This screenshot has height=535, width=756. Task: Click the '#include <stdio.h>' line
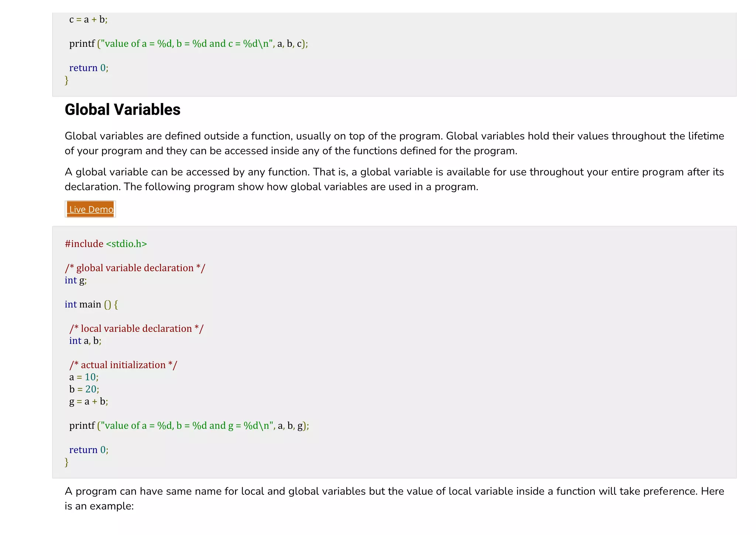[106, 244]
